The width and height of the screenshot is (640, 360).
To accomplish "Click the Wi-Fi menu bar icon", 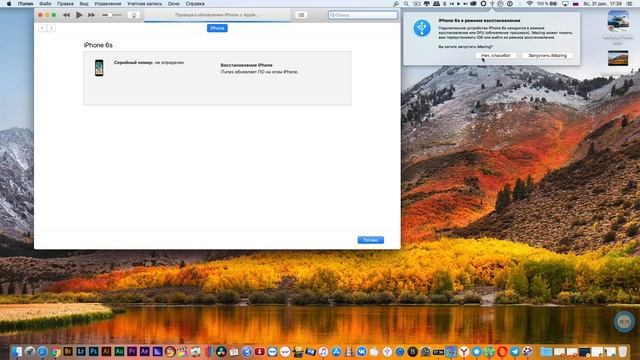I will point(529,4).
